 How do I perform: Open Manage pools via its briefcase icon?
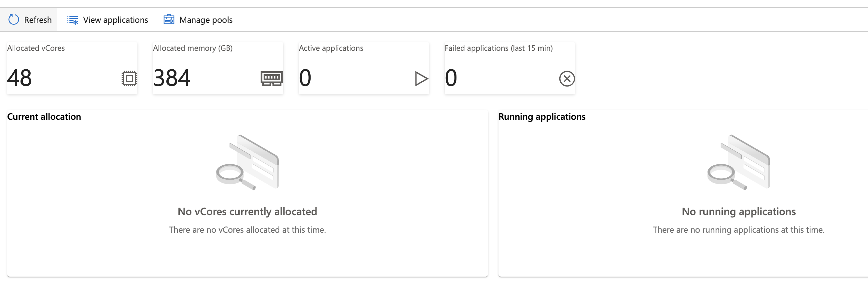[169, 19]
